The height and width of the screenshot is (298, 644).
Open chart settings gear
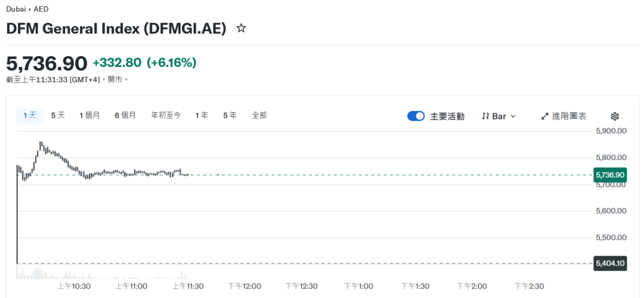(x=615, y=116)
